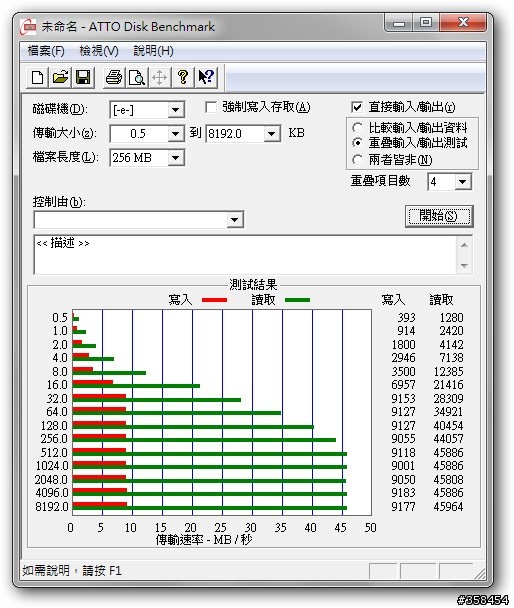Open the 磁碟機 drive dropdown
This screenshot has width=514, height=608.
coord(176,110)
